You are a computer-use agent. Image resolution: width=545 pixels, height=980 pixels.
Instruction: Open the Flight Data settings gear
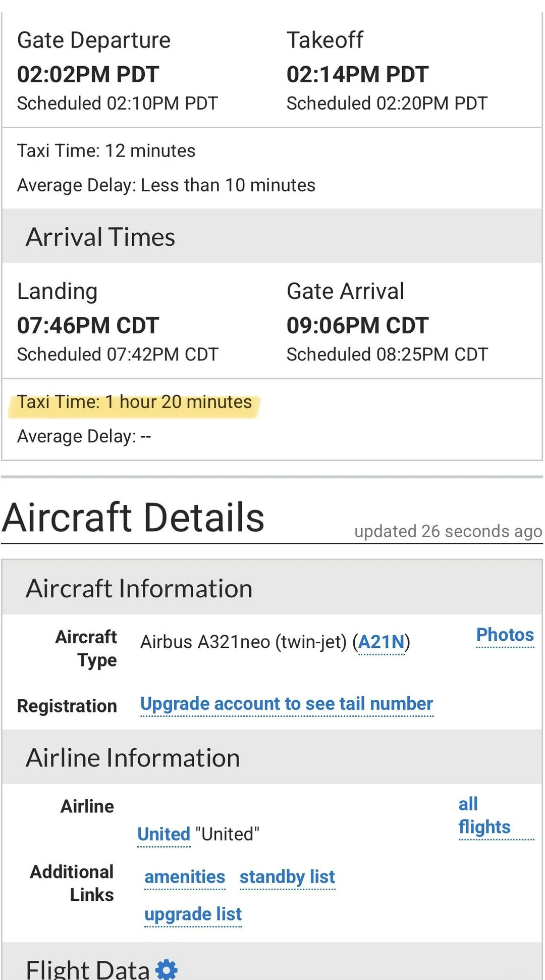[x=167, y=969]
